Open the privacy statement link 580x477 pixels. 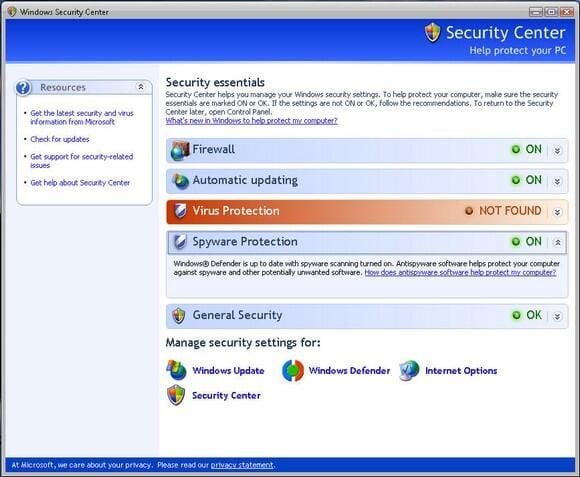click(x=242, y=465)
